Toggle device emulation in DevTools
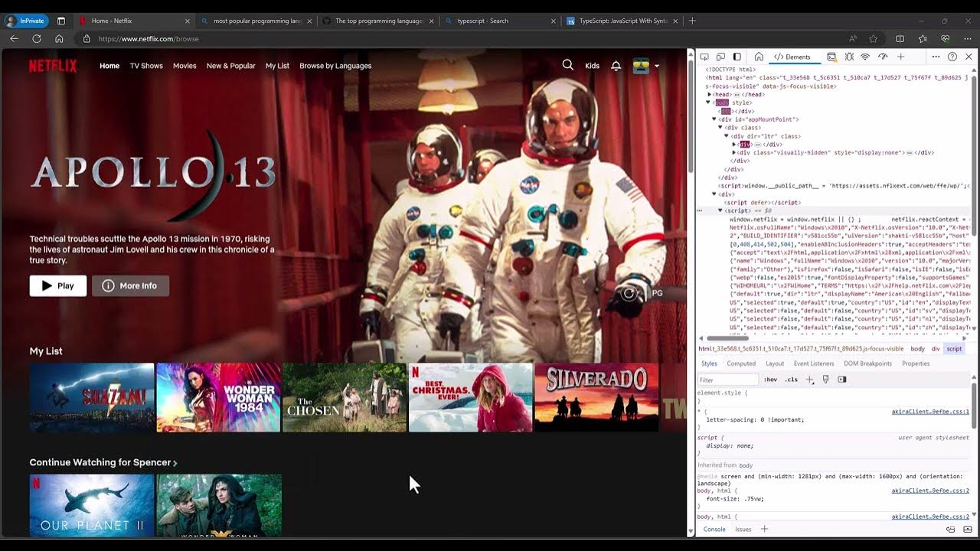Viewport: 980px width, 551px height. pos(720,57)
